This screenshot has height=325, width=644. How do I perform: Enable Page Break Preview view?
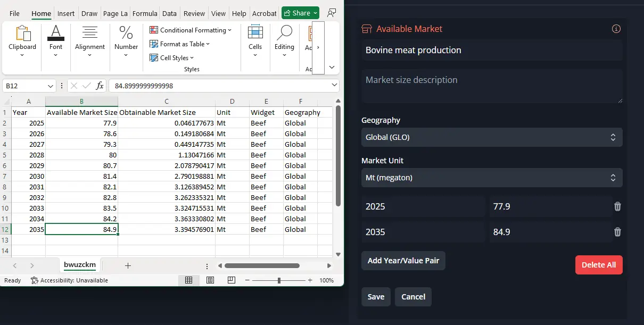(x=231, y=280)
